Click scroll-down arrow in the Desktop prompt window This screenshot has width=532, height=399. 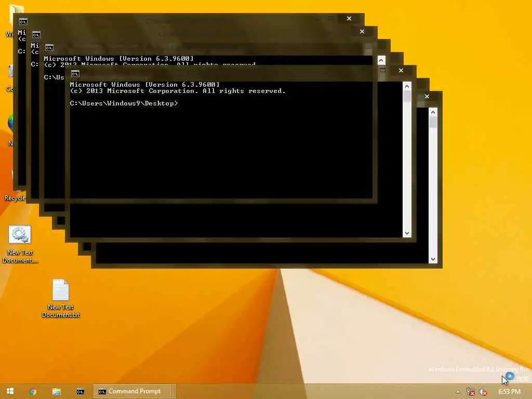[x=407, y=233]
